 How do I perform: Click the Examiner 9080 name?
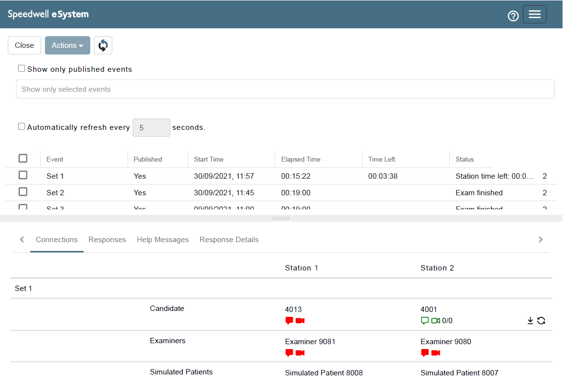[x=446, y=341]
